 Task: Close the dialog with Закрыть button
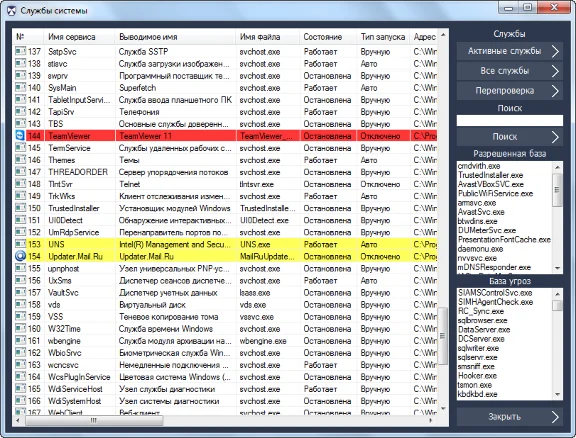pyautogui.click(x=510, y=417)
